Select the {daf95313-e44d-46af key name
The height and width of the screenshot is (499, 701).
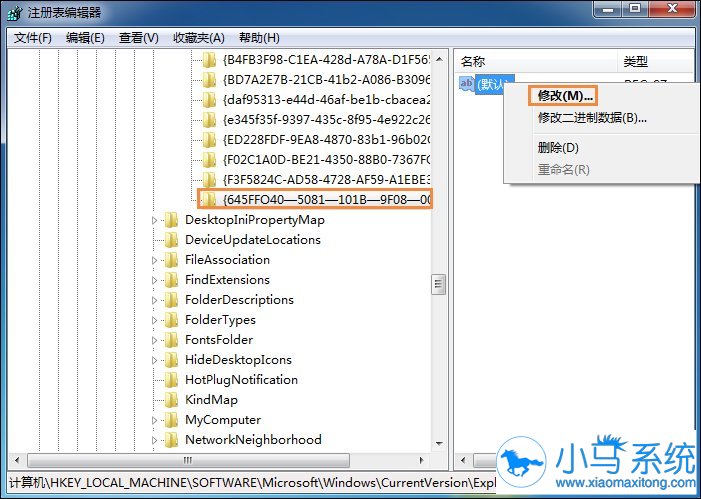(326, 100)
